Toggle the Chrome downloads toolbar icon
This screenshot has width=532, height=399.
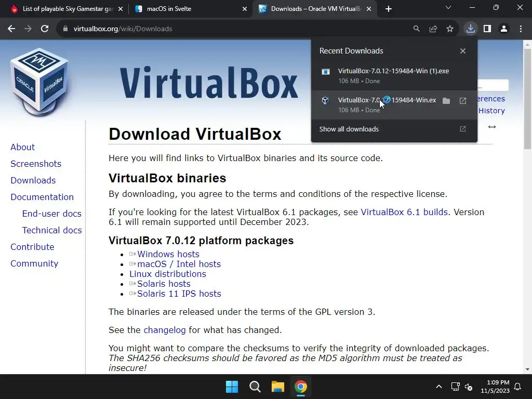click(471, 29)
